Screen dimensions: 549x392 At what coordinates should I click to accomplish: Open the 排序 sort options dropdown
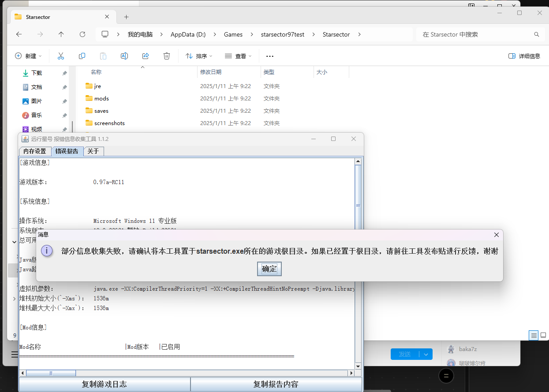point(199,56)
